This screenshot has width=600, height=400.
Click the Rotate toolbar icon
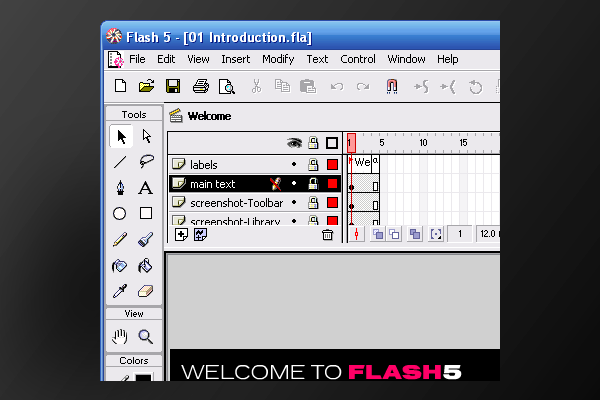click(476, 87)
